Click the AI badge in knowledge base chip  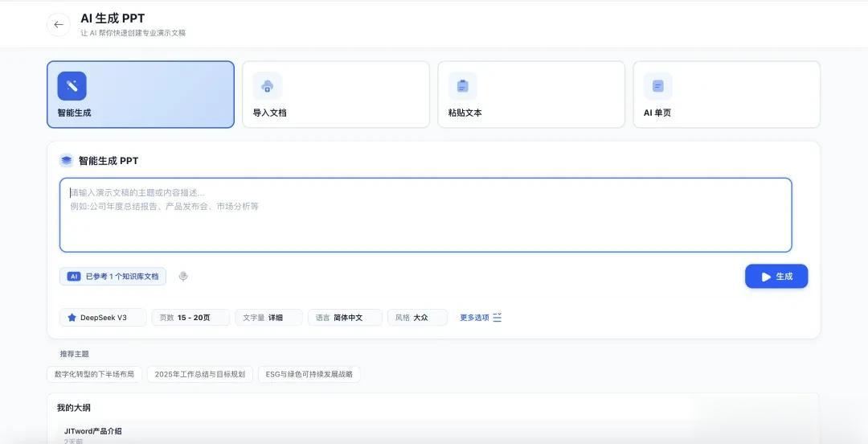click(x=74, y=276)
